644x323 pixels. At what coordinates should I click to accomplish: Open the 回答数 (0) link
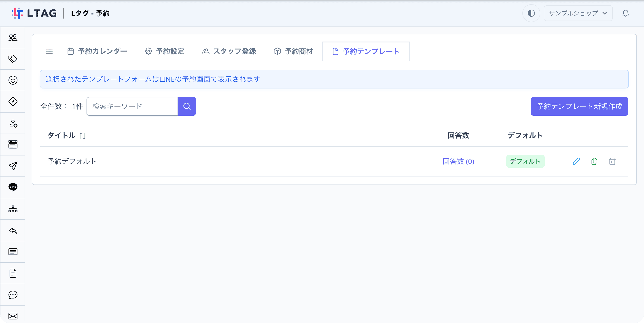point(458,161)
